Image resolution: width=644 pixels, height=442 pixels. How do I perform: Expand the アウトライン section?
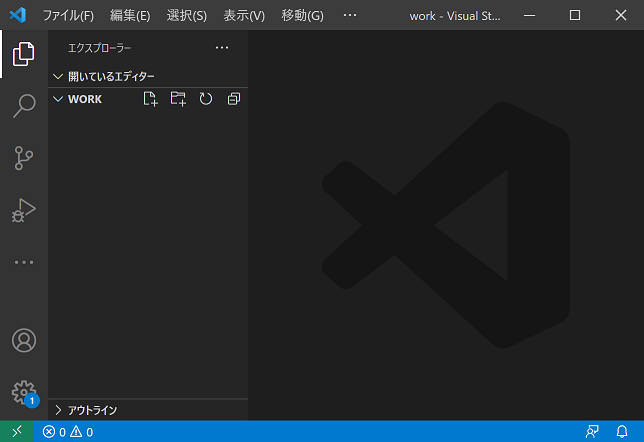point(148,410)
